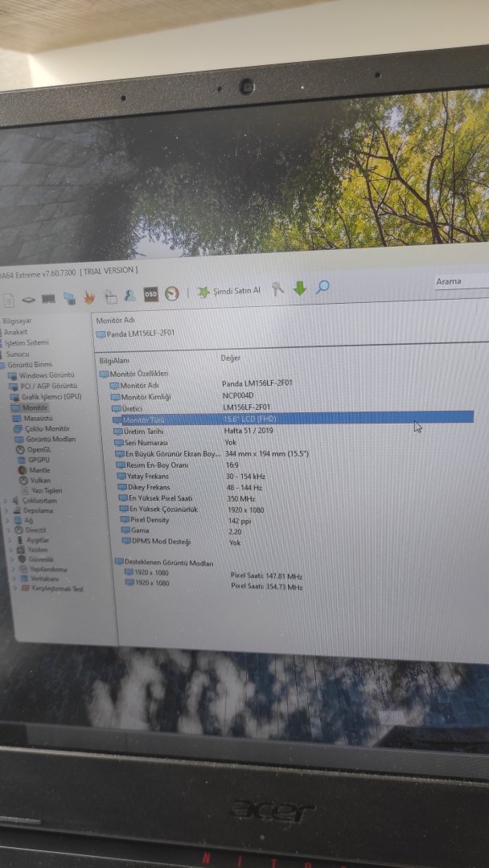
Task: Expand the DirectX node arrow
Action: coord(8,530)
